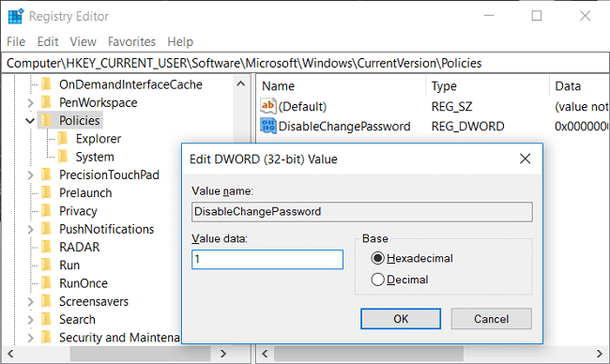The width and height of the screenshot is (610, 364).
Task: Click the Run folder icon in the tree
Action: [47, 265]
